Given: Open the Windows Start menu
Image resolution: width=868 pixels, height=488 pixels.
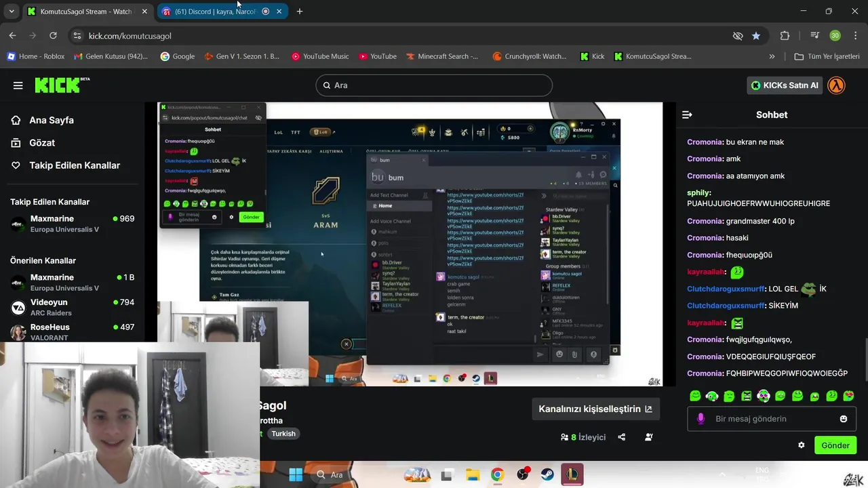Looking at the screenshot, I should (x=296, y=474).
